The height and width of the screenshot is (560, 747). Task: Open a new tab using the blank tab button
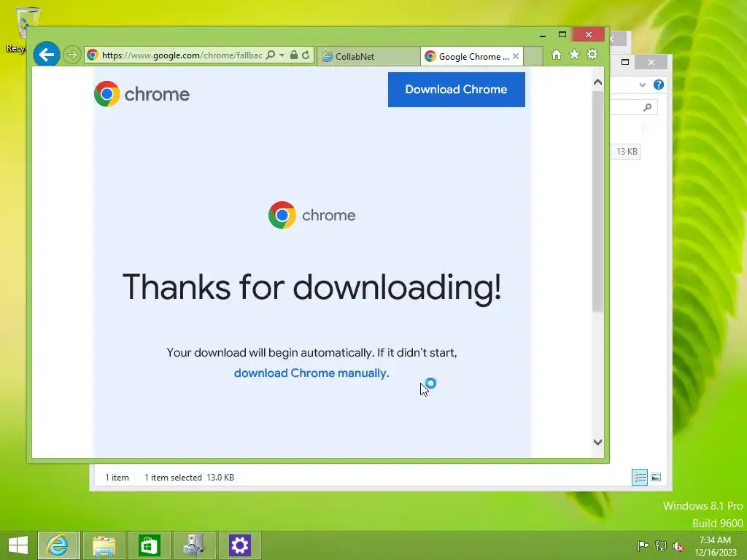pyautogui.click(x=533, y=56)
